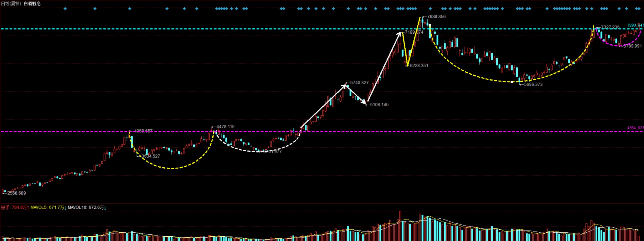
Task: Click the 5108.145 low price label
Action: pyautogui.click(x=379, y=105)
